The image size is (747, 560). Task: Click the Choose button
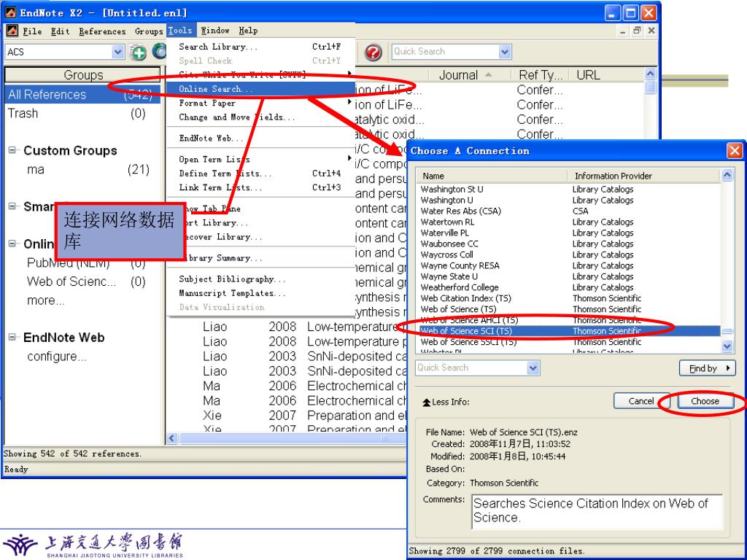click(x=705, y=401)
